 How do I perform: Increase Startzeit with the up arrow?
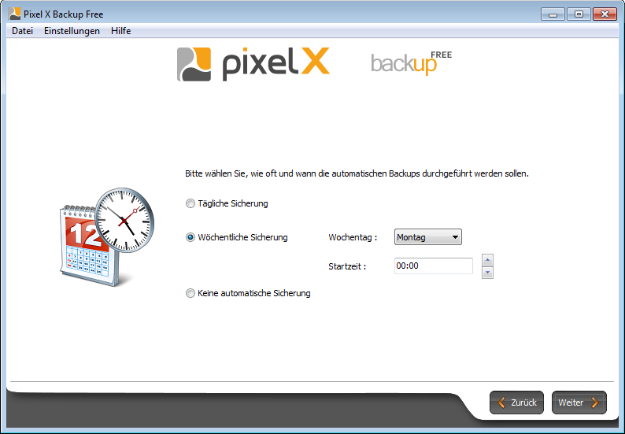(487, 260)
